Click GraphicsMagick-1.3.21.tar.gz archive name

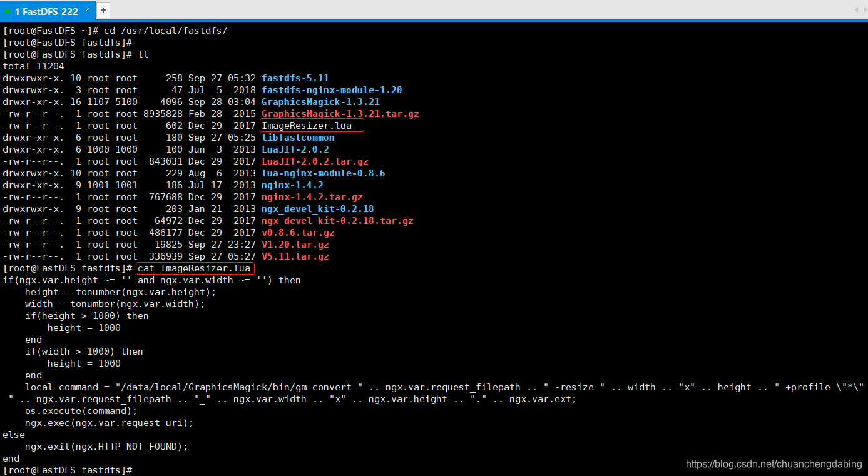340,114
